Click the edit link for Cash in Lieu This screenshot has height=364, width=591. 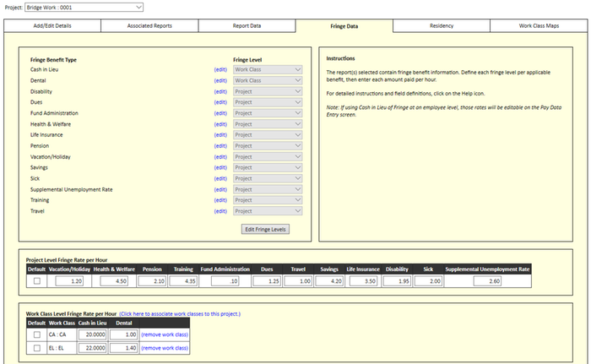221,69
